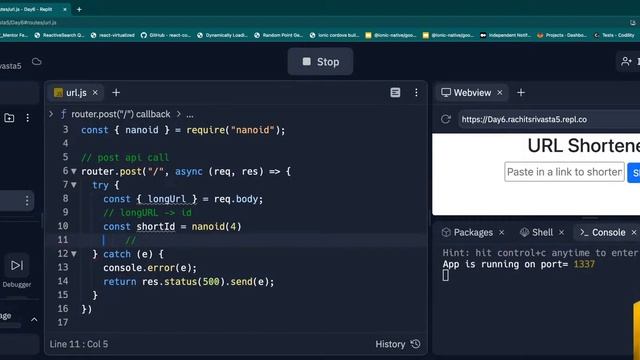Open the editor format document icon

click(395, 93)
